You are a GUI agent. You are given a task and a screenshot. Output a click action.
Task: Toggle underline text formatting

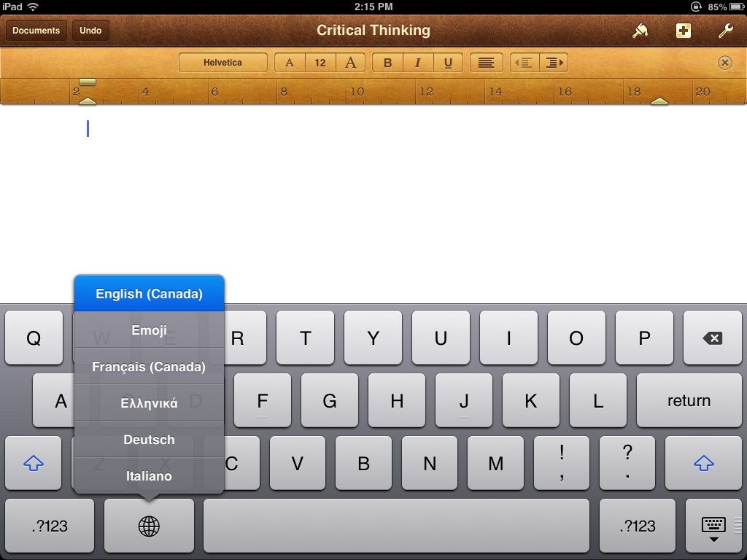point(448,63)
